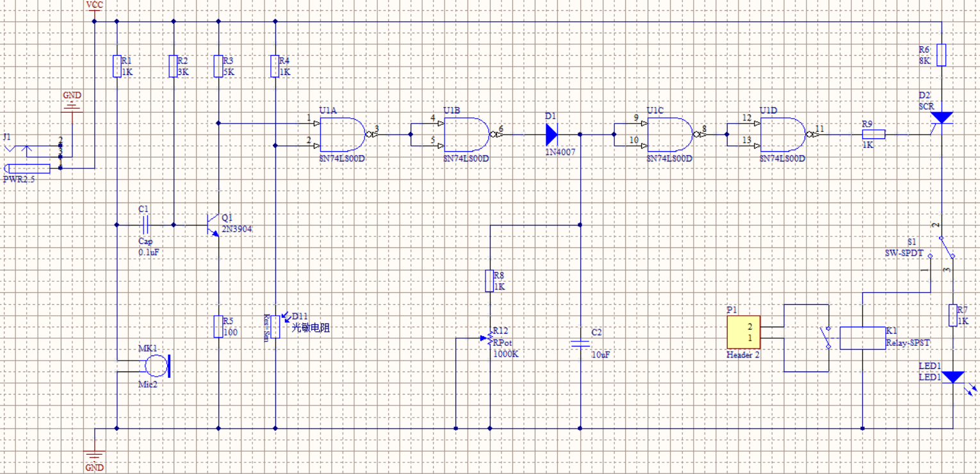Select the R9 resistor symbol
This screenshot has width=980, height=474.
874,135
